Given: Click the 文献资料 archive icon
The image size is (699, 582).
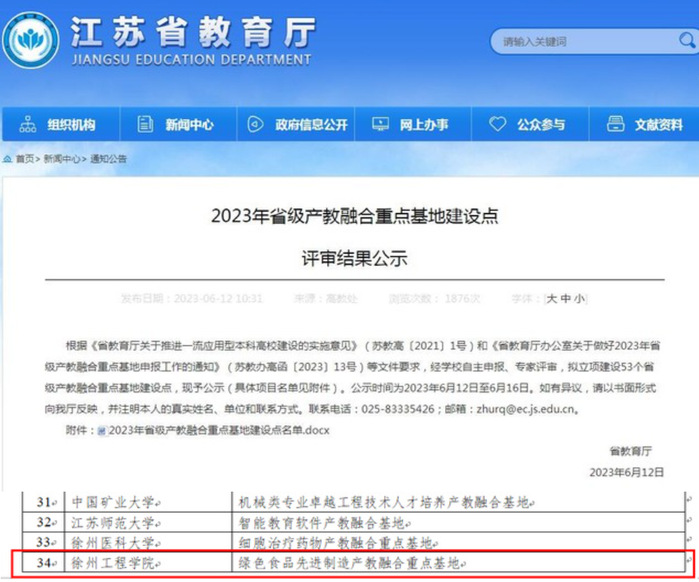Looking at the screenshot, I should [x=614, y=125].
